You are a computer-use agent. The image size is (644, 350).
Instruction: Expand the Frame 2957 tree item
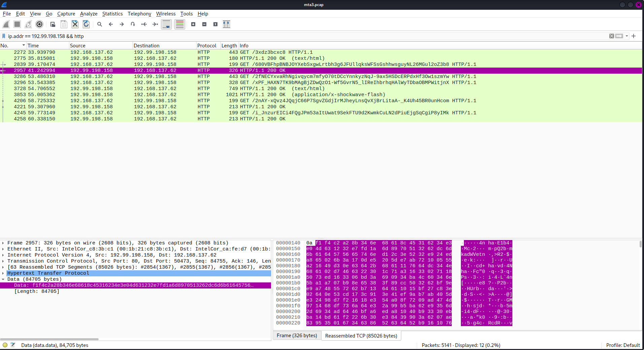(3, 243)
